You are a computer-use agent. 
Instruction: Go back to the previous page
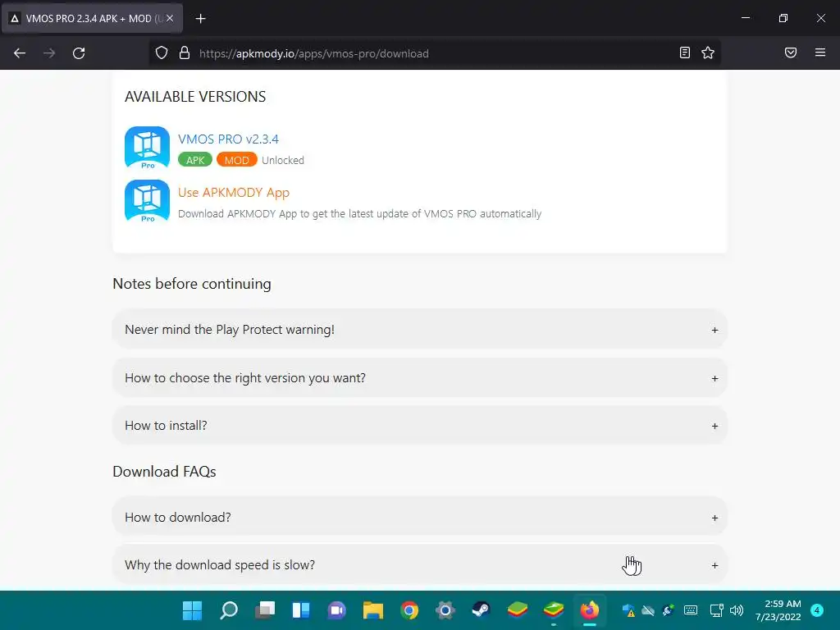[x=20, y=53]
